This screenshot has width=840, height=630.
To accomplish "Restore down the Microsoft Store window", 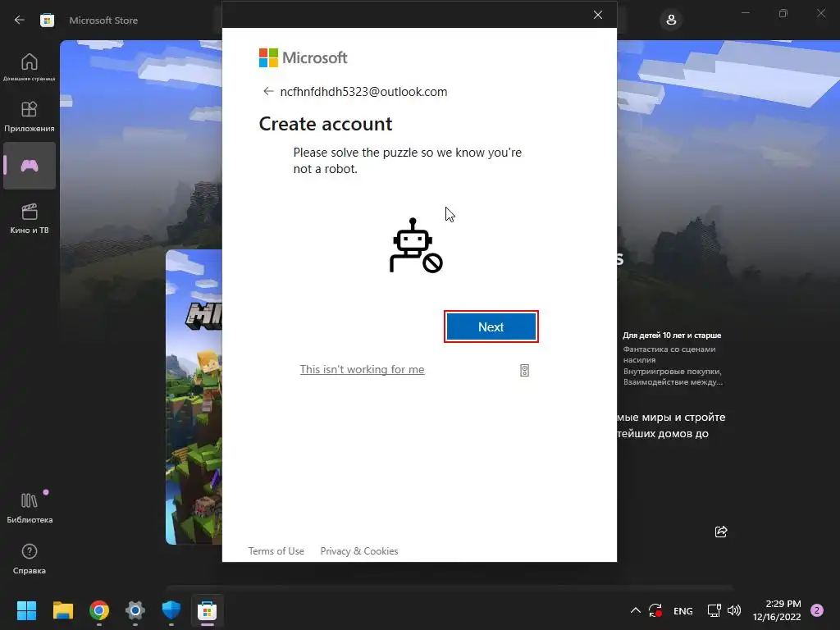I will (783, 13).
